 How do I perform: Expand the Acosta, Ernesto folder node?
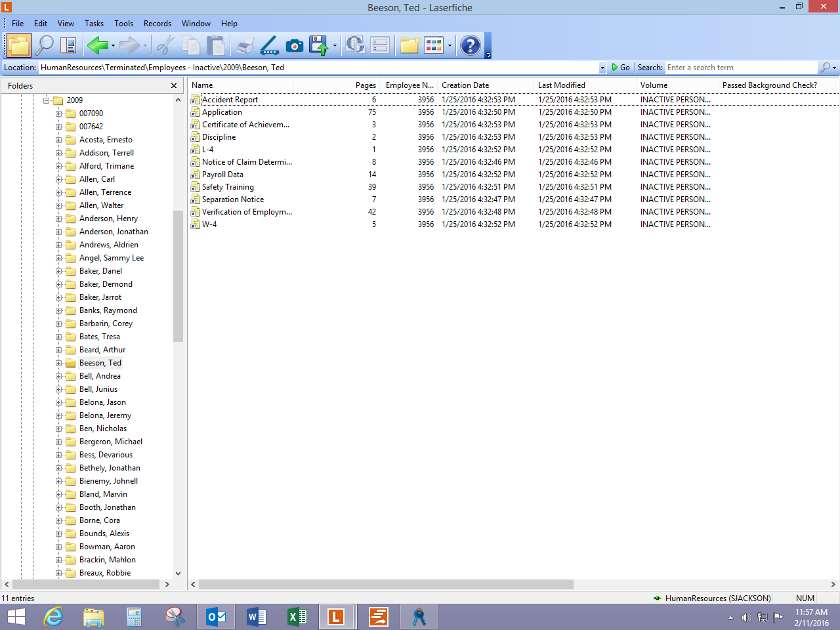(x=59, y=140)
